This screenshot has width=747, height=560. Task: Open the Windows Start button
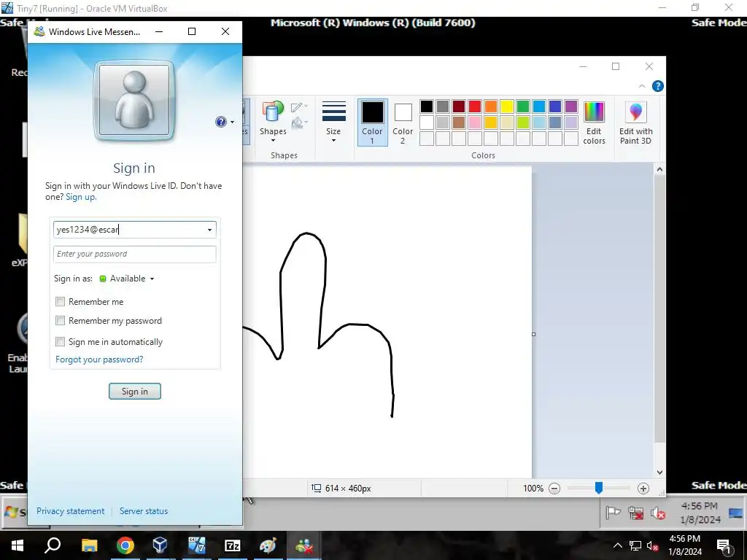(x=18, y=545)
